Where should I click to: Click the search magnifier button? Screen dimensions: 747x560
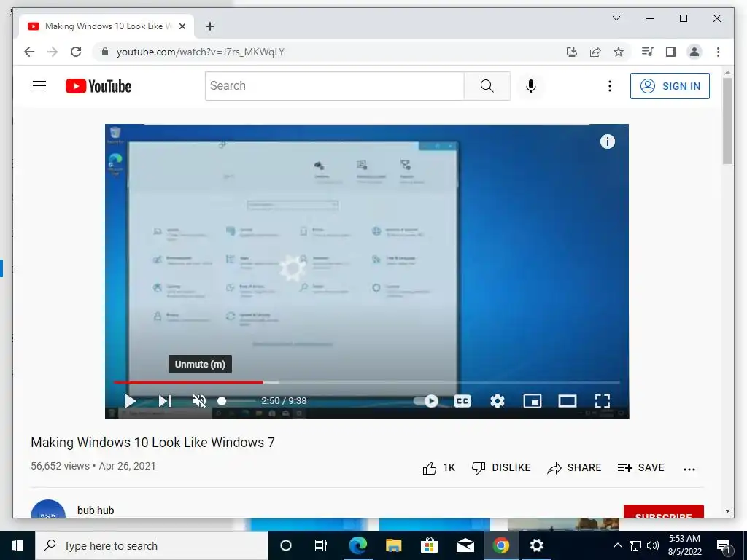click(487, 86)
